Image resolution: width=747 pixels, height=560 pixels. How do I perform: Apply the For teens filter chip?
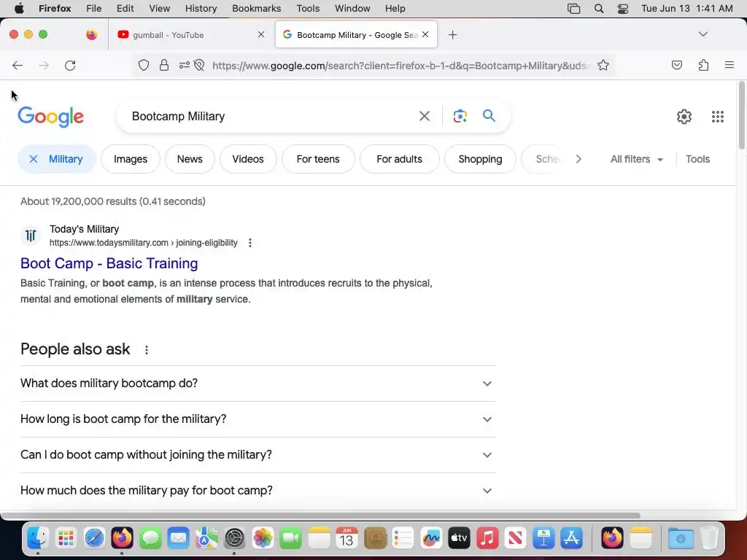(x=318, y=159)
